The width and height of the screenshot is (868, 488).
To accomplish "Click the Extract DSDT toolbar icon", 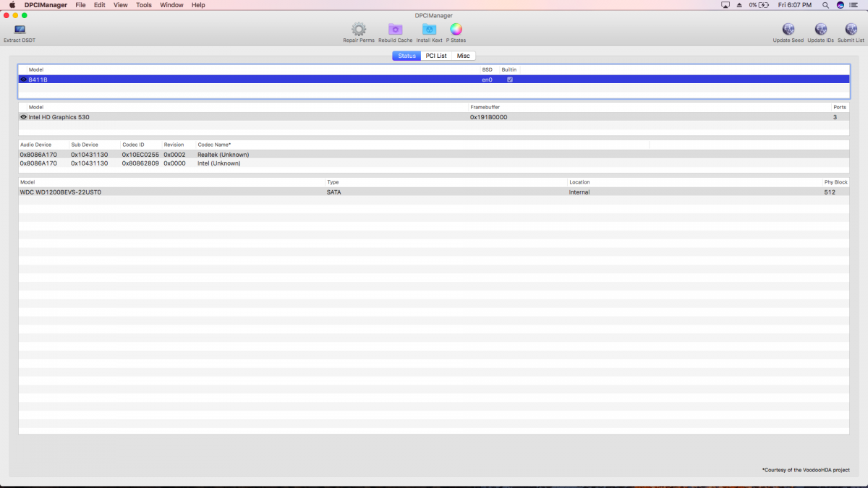I will point(20,30).
